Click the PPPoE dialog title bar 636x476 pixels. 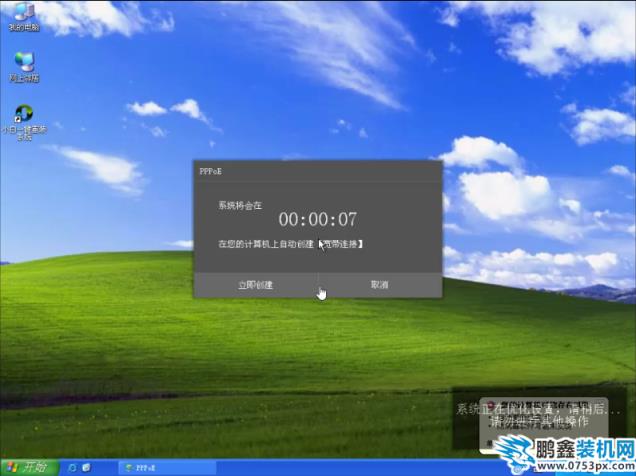[318, 171]
